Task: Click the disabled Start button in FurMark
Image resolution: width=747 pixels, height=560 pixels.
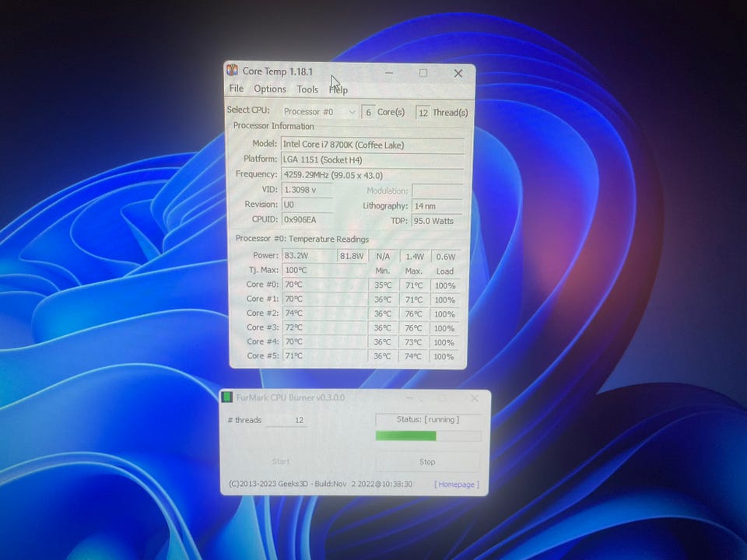Action: tap(281, 461)
